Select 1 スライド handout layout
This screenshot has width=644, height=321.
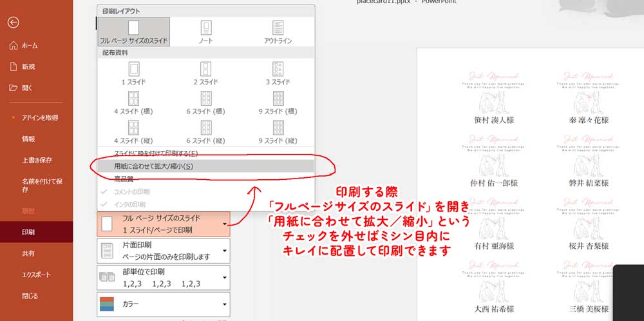133,73
